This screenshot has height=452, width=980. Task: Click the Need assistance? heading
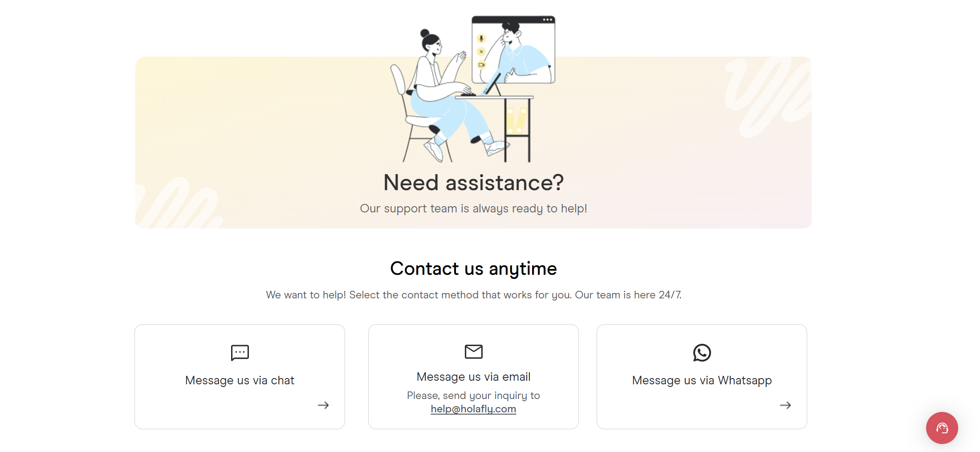click(473, 183)
